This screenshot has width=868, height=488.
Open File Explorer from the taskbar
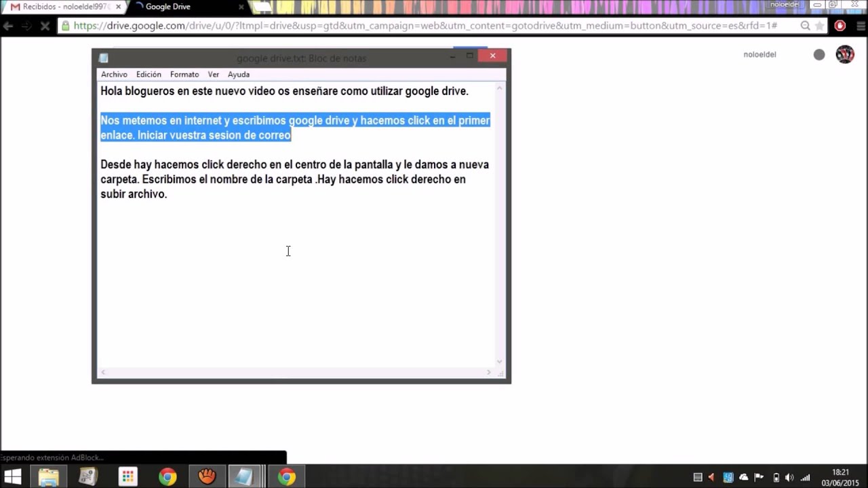pyautogui.click(x=48, y=477)
